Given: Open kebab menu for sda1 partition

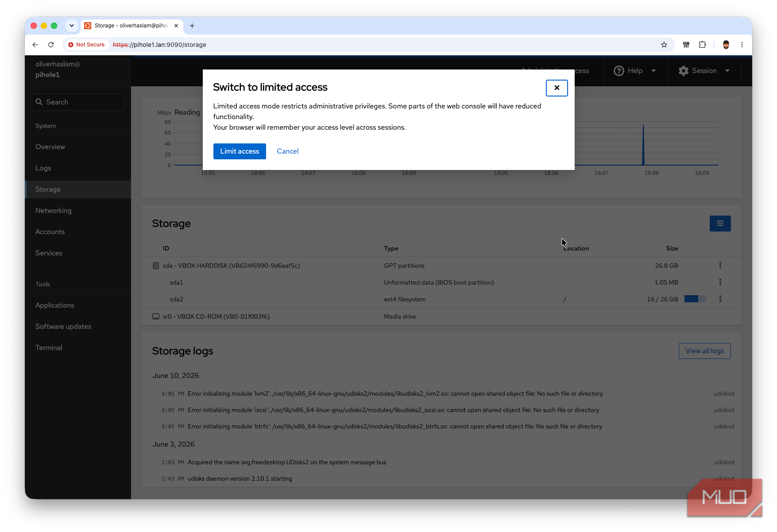Looking at the screenshot, I should (x=720, y=282).
